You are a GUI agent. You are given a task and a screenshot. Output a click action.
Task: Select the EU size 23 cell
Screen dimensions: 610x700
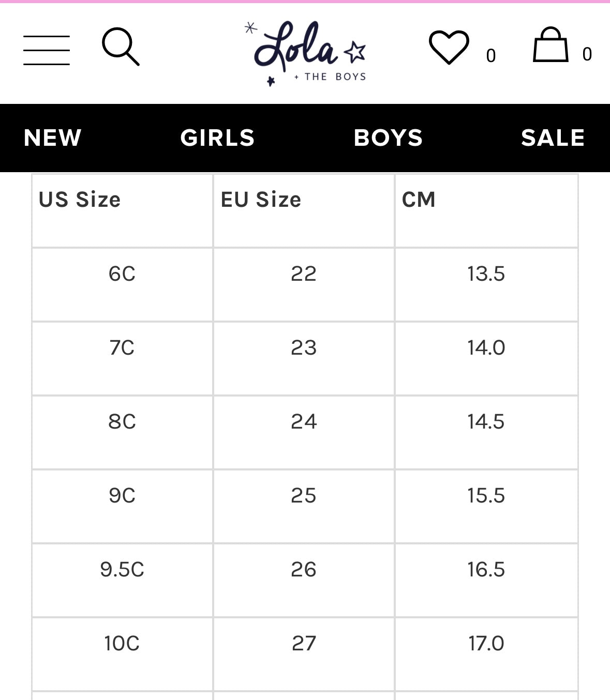[304, 348]
